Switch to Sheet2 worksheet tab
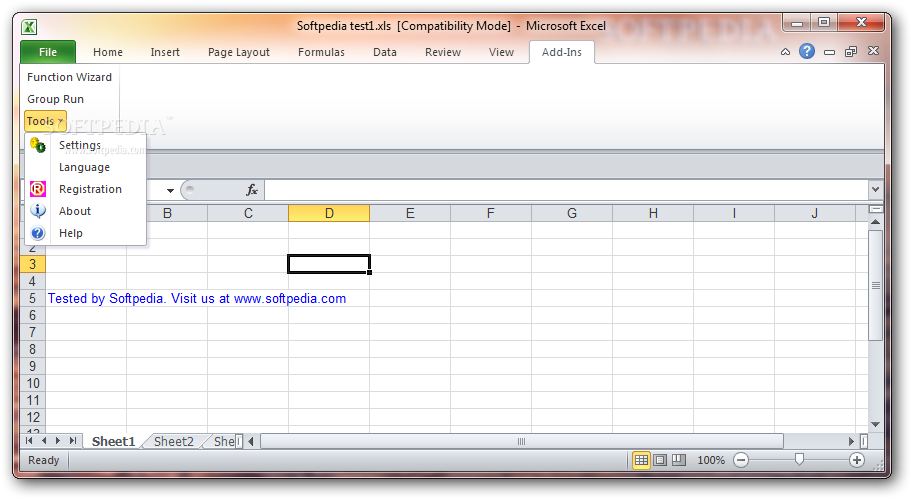Image resolution: width=912 pixels, height=499 pixels. click(173, 441)
